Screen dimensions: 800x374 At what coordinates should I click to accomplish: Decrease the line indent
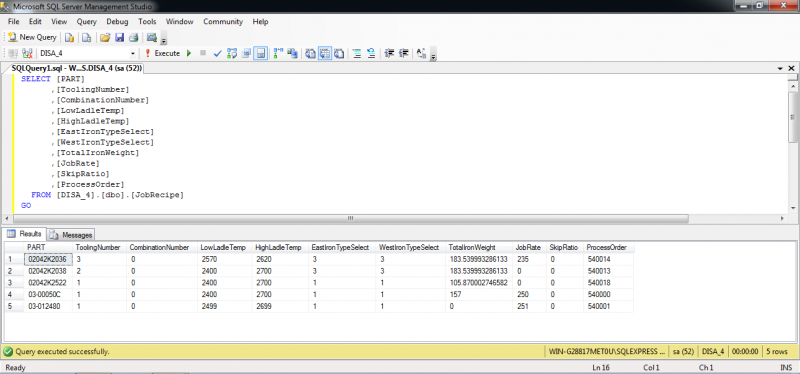coord(390,53)
